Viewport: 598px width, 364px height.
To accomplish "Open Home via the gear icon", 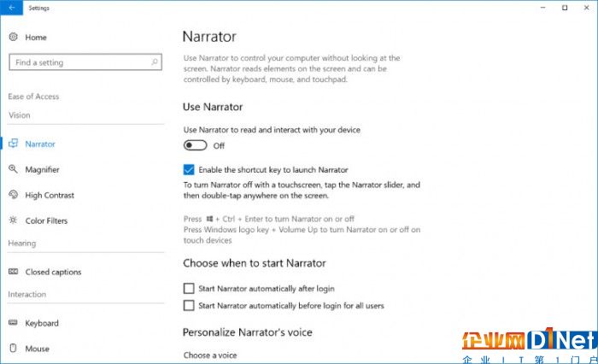I will 14,37.
